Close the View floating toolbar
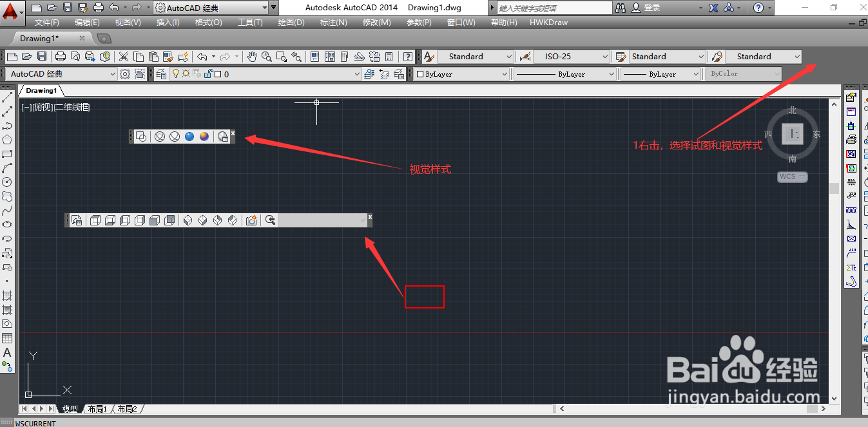This screenshot has height=427, width=868. tap(370, 217)
